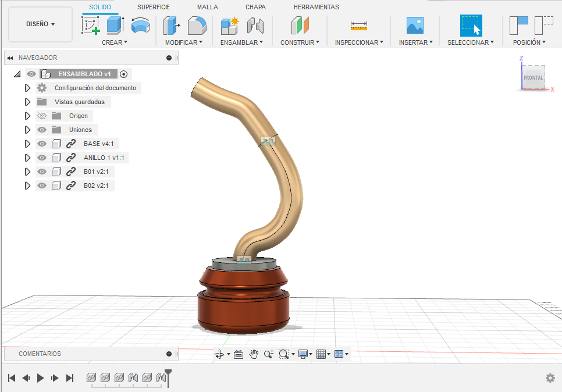Viewport: 562px width, 392px height.
Task: Expand the Origen folder node
Action: tap(27, 116)
